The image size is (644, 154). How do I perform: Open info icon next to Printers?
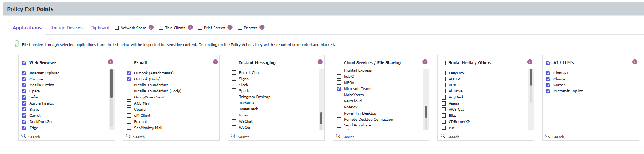pos(262,28)
